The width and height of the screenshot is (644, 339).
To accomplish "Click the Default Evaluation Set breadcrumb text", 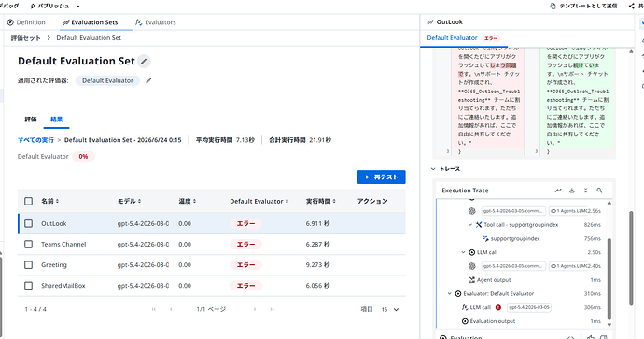I will [x=89, y=37].
